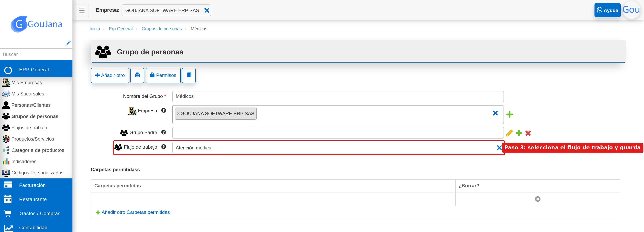The width and height of the screenshot is (644, 232).
Task: Click the Añadir otro button
Action: tap(110, 75)
